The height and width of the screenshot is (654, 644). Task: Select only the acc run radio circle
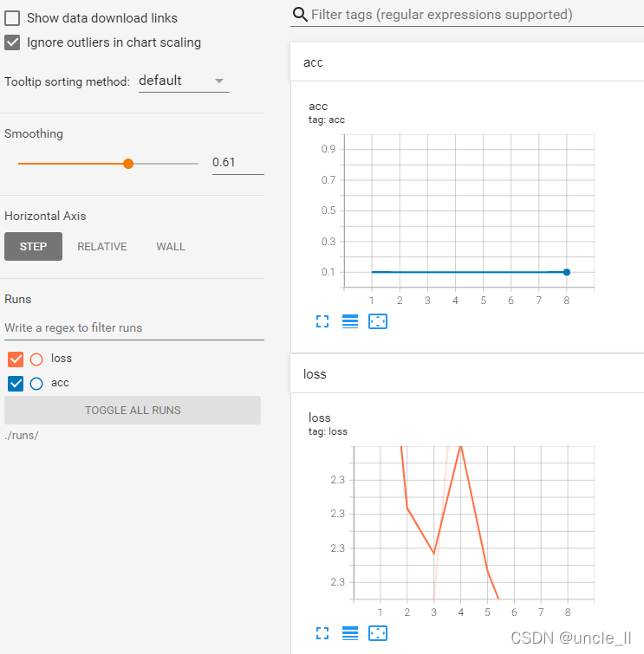pyautogui.click(x=36, y=384)
